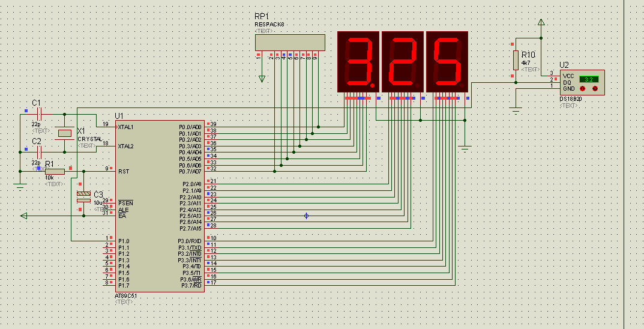Click the PSEN pin label
The width and height of the screenshot is (644, 329).
pos(125,204)
